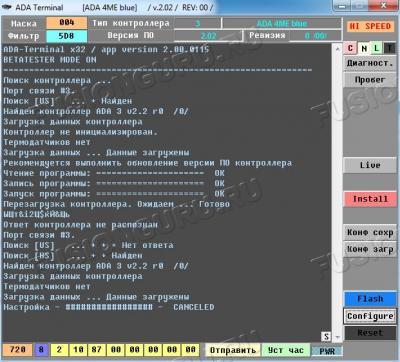Send the message with Отправить
Image resolution: width=400 pixels, height=362 pixels.
click(233, 350)
